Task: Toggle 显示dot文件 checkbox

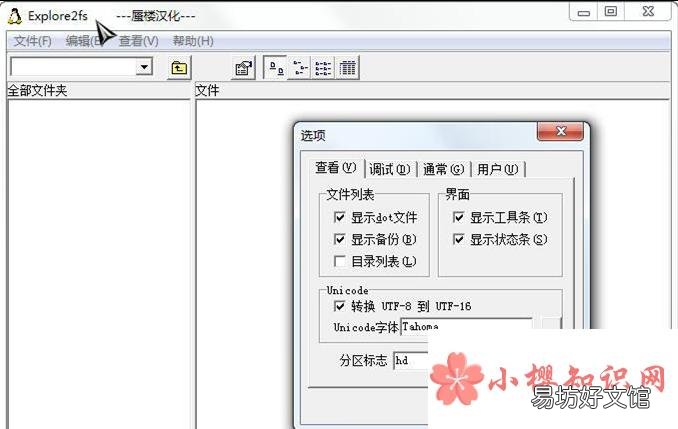Action: click(340, 217)
